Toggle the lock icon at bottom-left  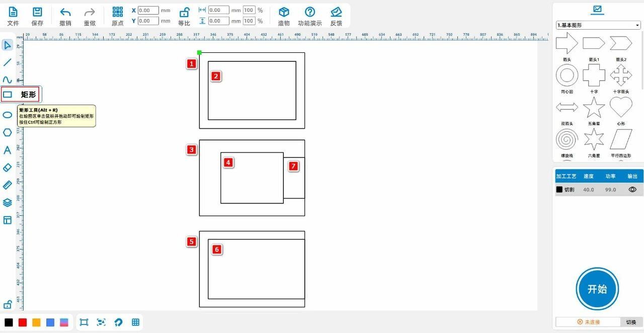(x=8, y=304)
